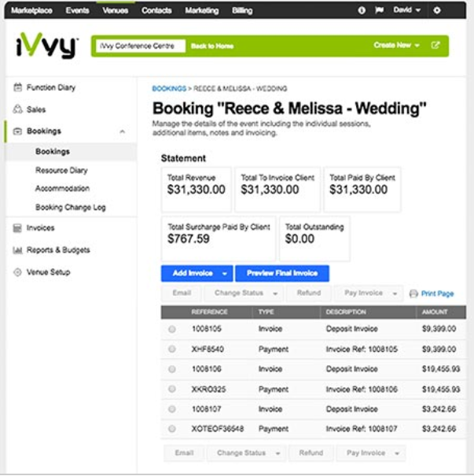Click the iVvy Conference Centre field
Screen dimensions: 474x476
139,46
